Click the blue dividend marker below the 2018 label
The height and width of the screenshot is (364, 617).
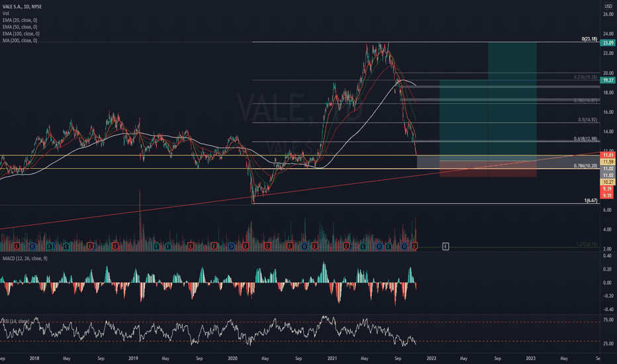pyautogui.click(x=32, y=246)
